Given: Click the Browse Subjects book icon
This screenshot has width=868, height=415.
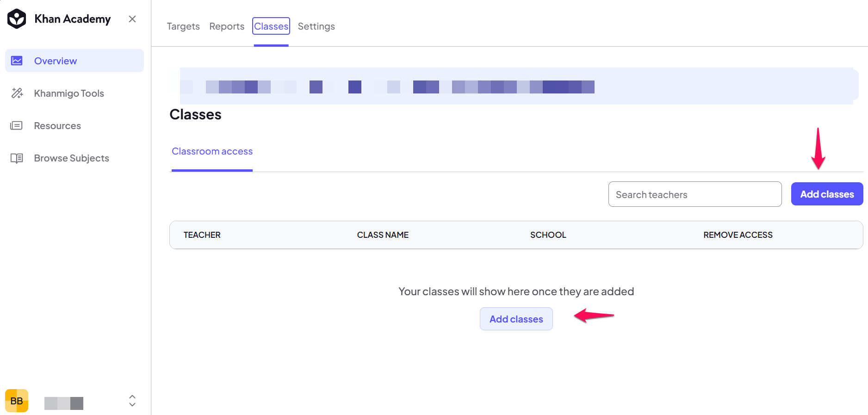Looking at the screenshot, I should [x=17, y=158].
